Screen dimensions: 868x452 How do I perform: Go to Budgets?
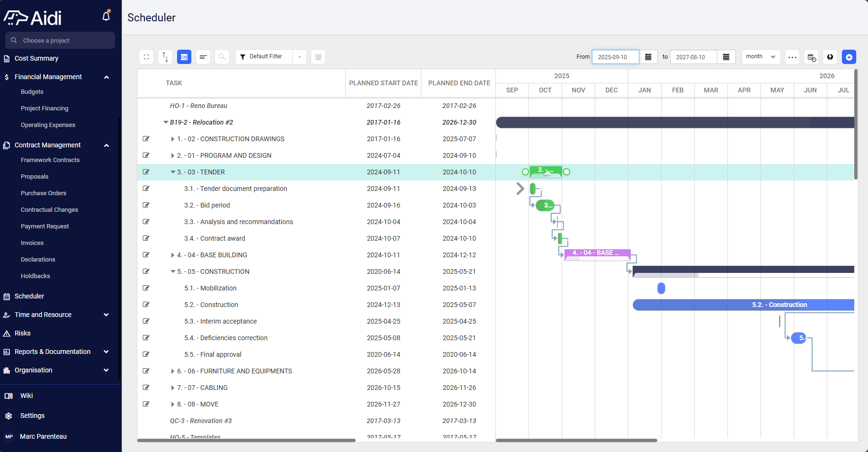pyautogui.click(x=32, y=92)
